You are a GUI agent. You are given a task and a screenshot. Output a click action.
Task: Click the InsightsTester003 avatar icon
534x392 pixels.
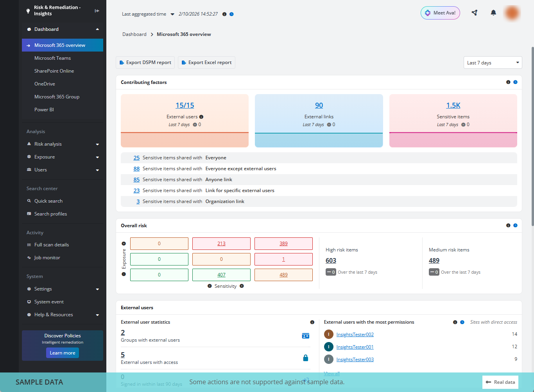(x=329, y=359)
